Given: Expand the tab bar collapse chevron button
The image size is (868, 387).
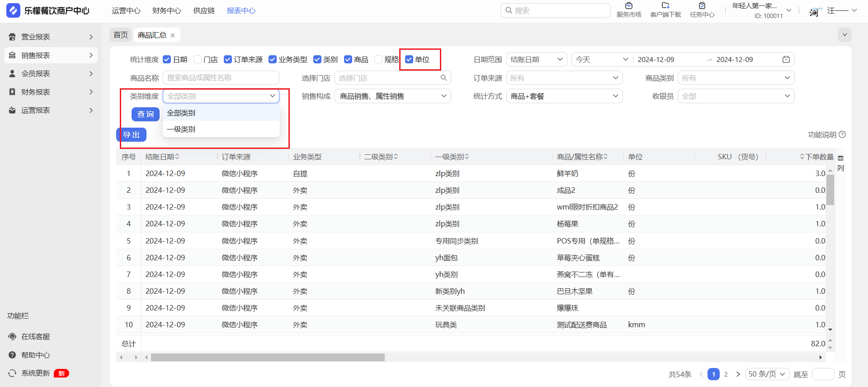Looking at the screenshot, I should pos(844,35).
